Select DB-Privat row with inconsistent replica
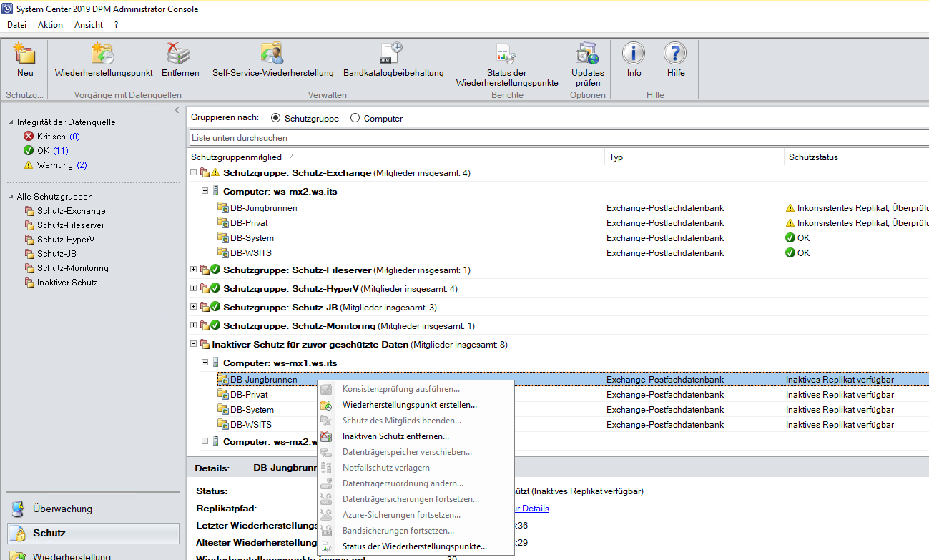 [x=558, y=223]
